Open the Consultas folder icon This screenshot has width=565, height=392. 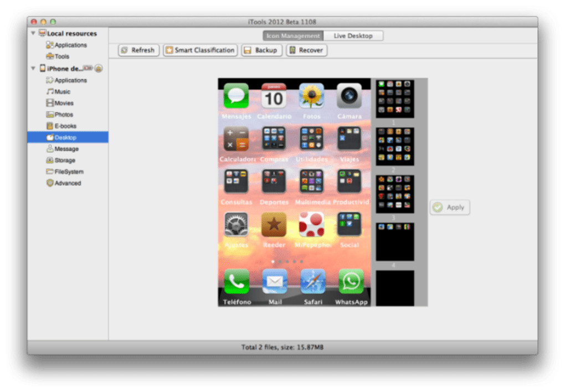click(236, 182)
